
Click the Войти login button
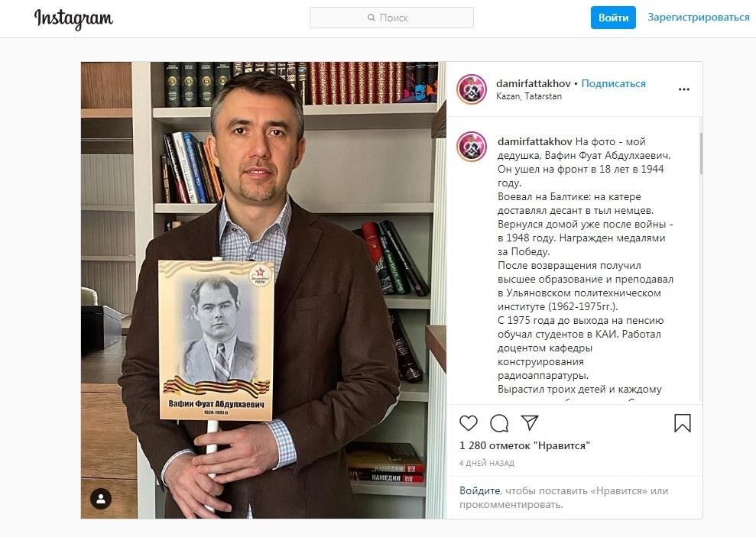pyautogui.click(x=613, y=18)
